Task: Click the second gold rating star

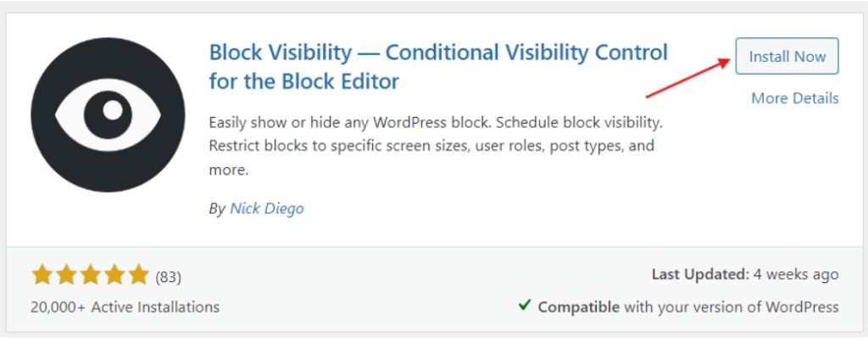Action: [x=65, y=275]
